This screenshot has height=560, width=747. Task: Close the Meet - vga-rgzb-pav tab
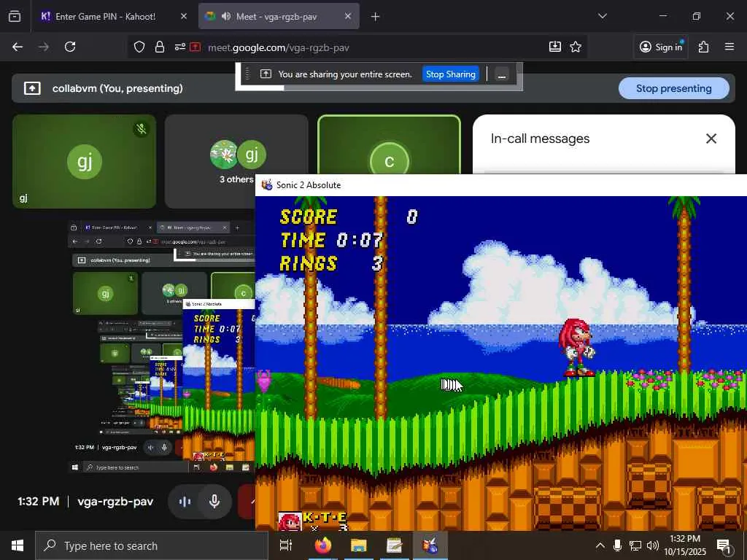(348, 17)
